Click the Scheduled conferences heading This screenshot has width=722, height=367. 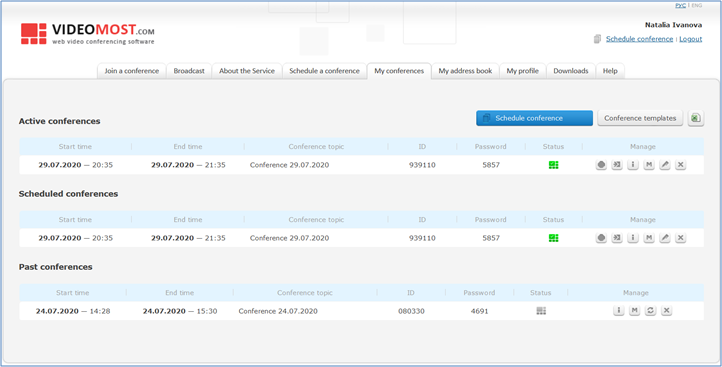(69, 194)
